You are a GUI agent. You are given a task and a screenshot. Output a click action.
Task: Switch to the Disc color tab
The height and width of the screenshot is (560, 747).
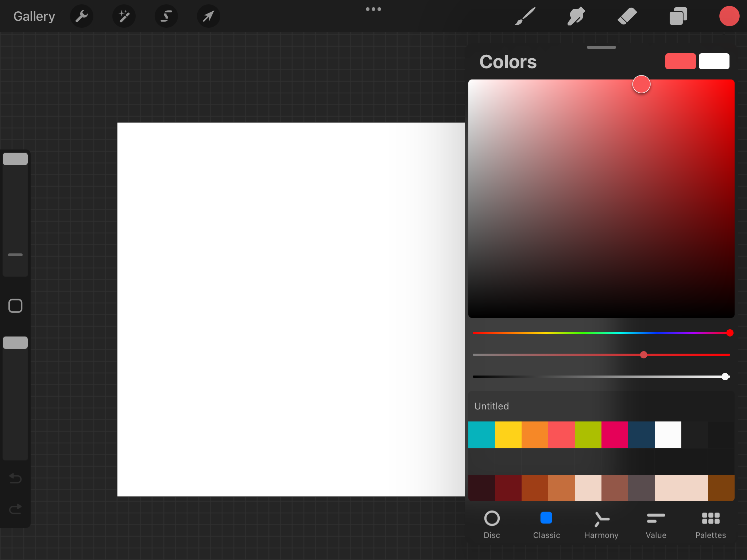492,525
